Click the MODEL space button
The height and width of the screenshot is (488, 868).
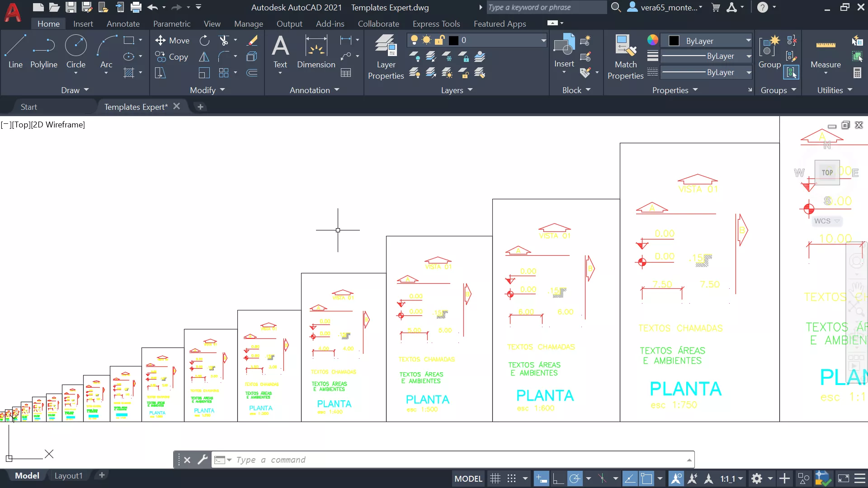click(x=468, y=479)
